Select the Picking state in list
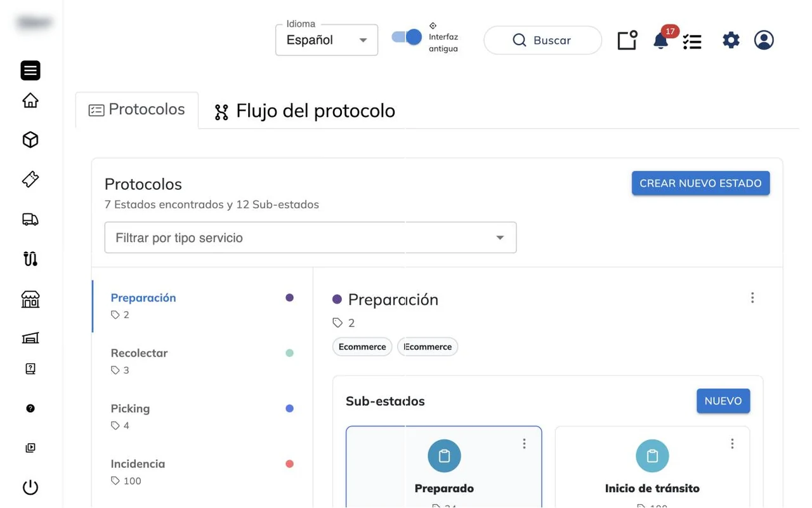The image size is (812, 508). pos(202,416)
